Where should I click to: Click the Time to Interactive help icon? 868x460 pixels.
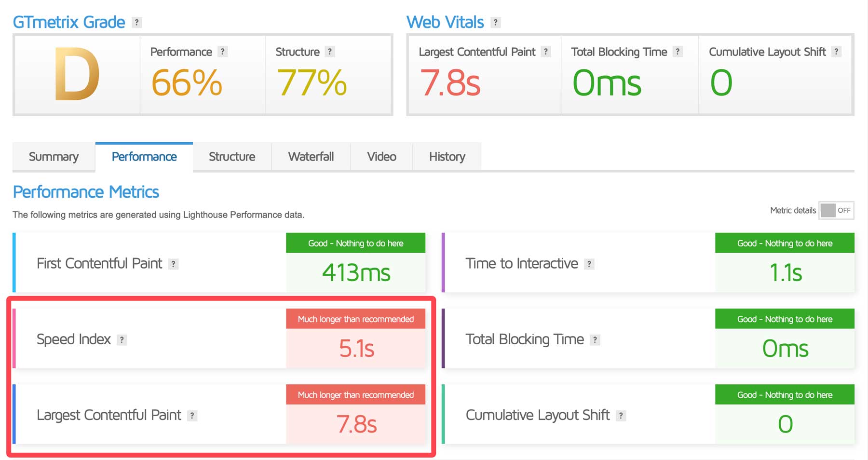(x=589, y=264)
